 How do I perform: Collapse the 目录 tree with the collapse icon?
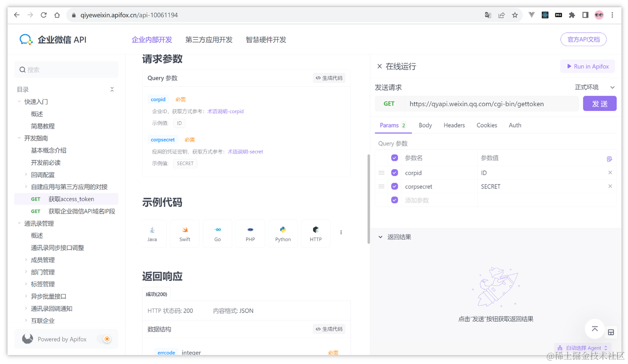coord(112,89)
